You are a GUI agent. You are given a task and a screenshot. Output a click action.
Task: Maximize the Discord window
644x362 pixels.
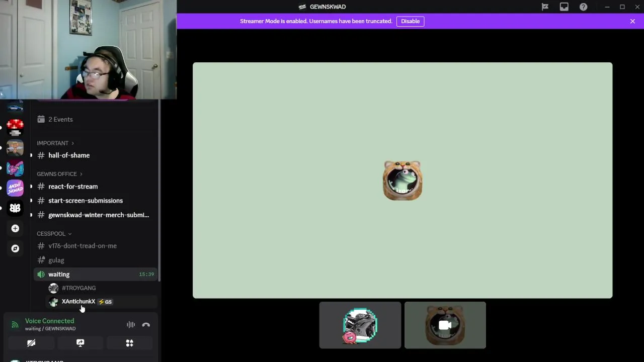coord(622,7)
